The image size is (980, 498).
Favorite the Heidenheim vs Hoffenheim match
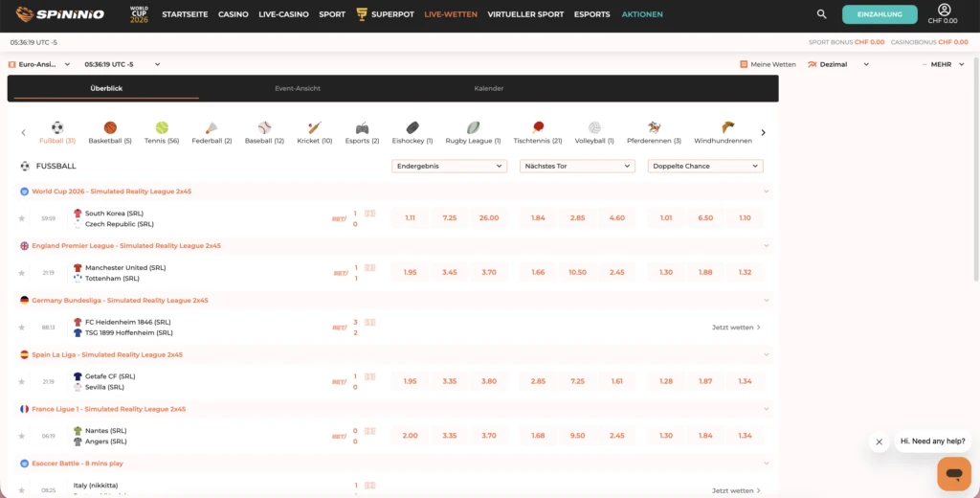(x=22, y=328)
